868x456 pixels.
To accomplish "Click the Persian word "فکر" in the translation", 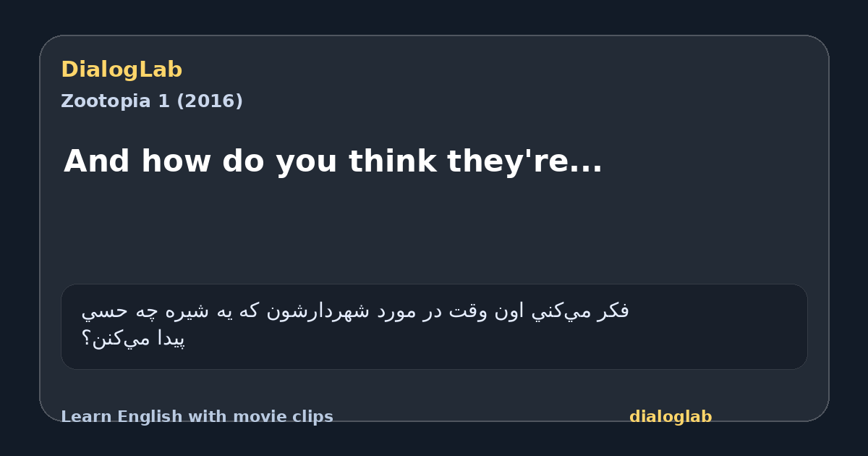I will pyautogui.click(x=613, y=311).
